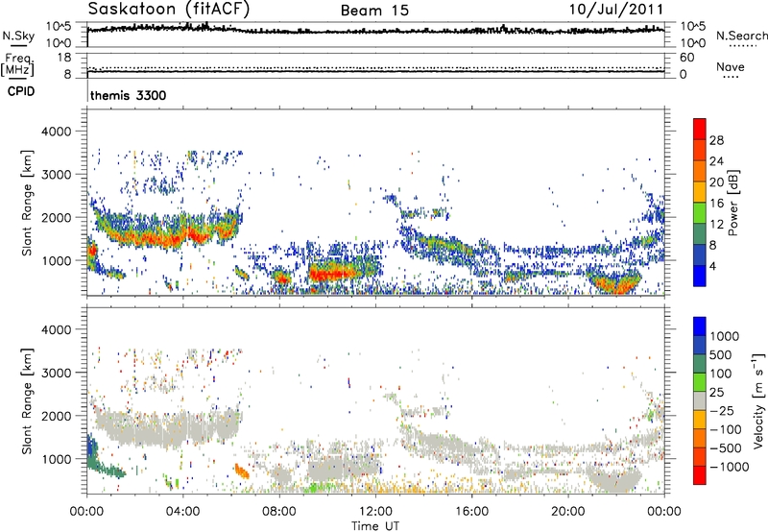Click the Slant Range label of power panel
This screenshot has height=532, width=768.
[x=27, y=203]
